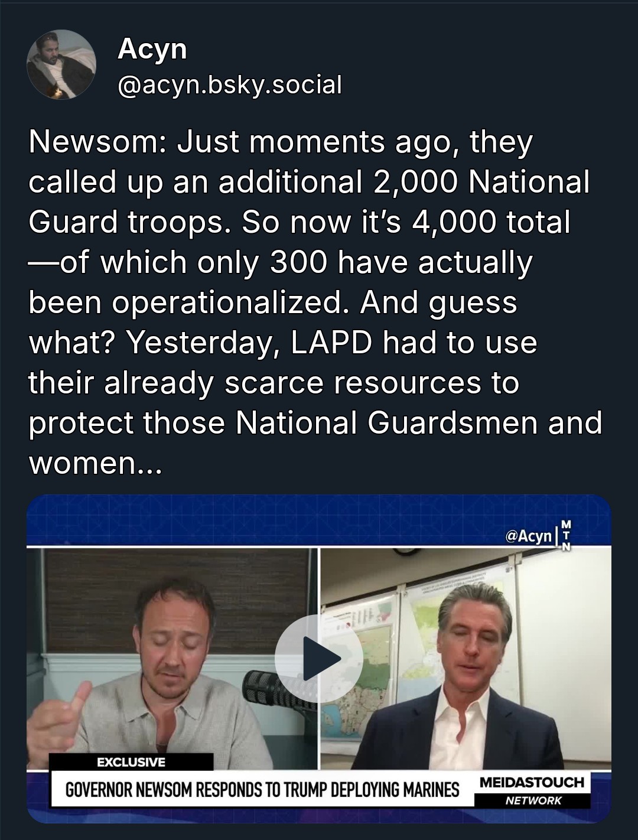Viewport: 638px width, 840px height.
Task: Open Acyn's profile avatar picture
Action: point(61,64)
